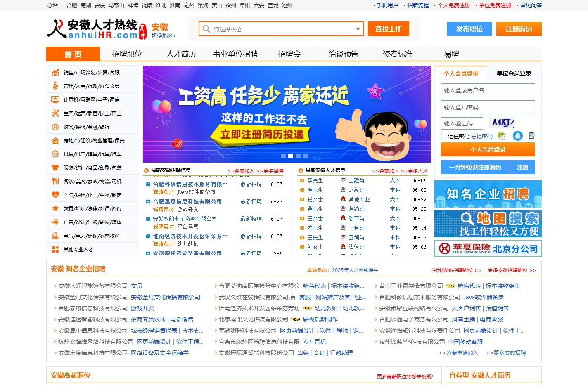The width and height of the screenshot is (588, 385).
Task: Click the 手机用户 top link
Action: [387, 5]
